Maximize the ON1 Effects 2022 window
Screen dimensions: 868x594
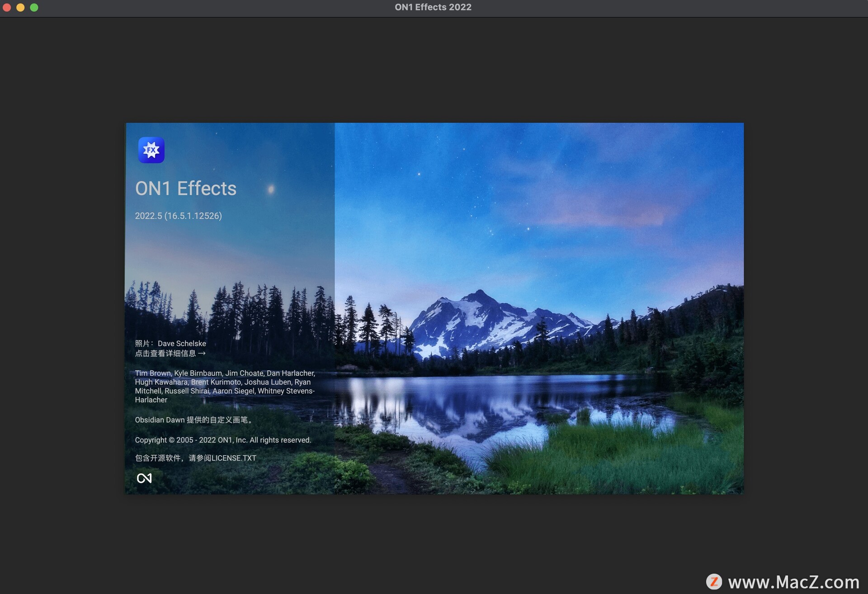pos(34,7)
